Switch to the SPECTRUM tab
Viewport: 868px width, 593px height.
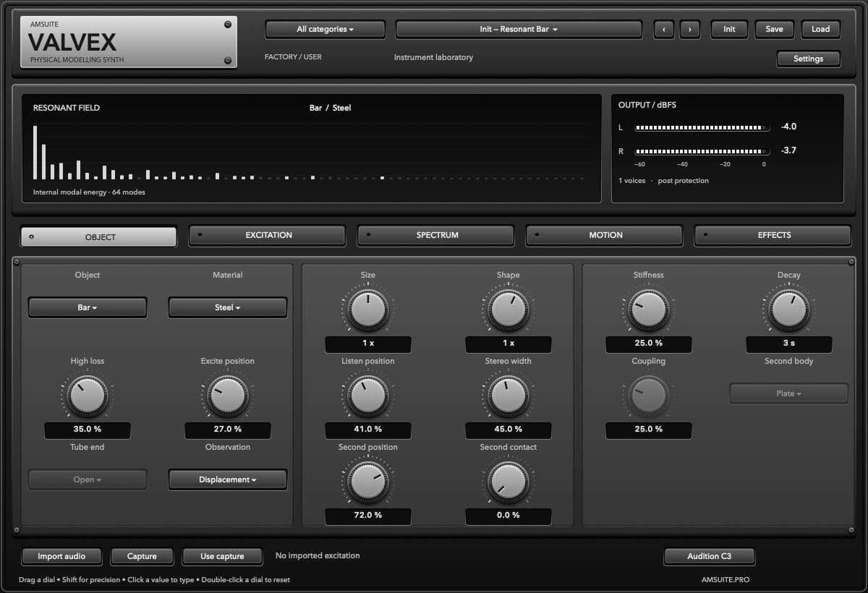point(436,235)
